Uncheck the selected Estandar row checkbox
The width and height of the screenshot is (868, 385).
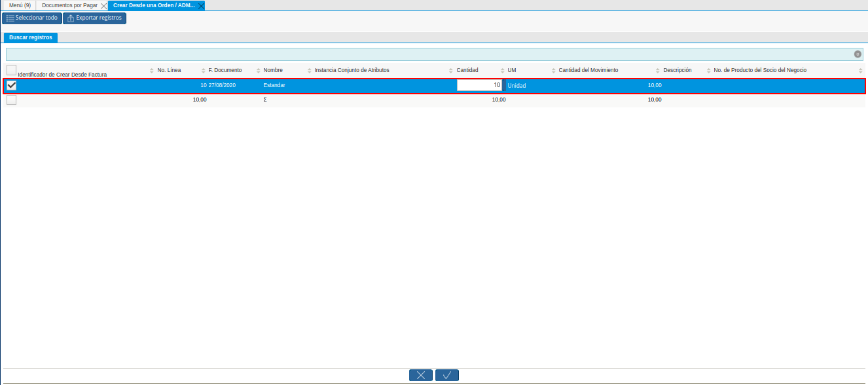[11, 85]
